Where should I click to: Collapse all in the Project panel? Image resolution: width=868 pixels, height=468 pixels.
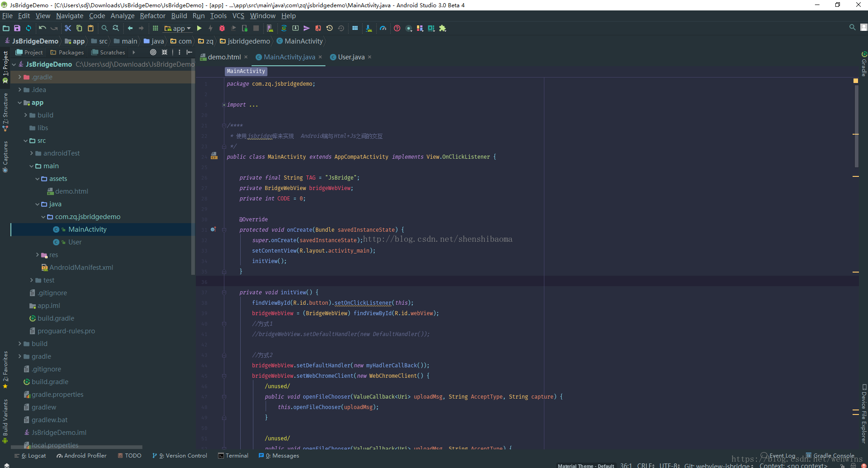click(165, 52)
